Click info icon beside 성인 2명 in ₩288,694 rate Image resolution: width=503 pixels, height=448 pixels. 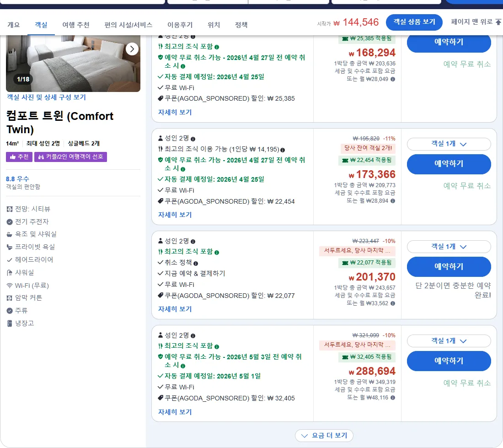click(193, 336)
